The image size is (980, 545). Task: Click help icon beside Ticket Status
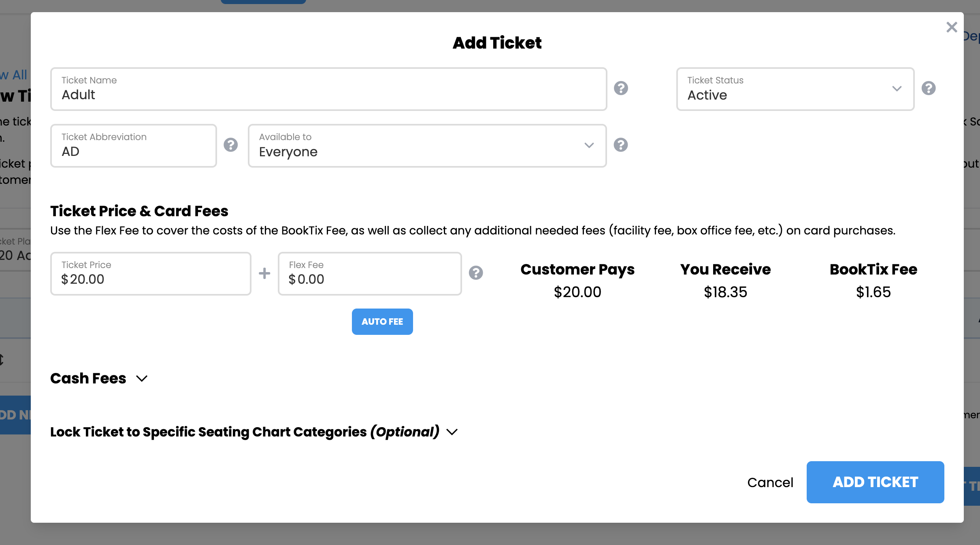tap(929, 88)
